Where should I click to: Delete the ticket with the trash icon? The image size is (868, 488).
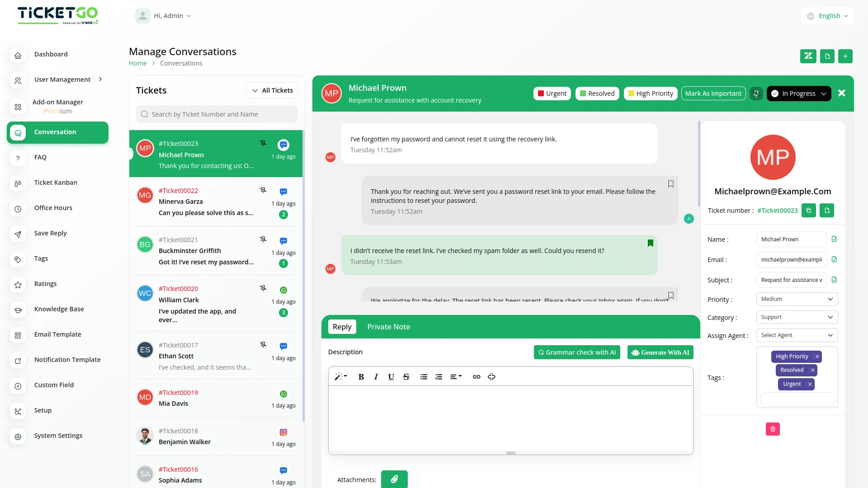click(x=773, y=429)
